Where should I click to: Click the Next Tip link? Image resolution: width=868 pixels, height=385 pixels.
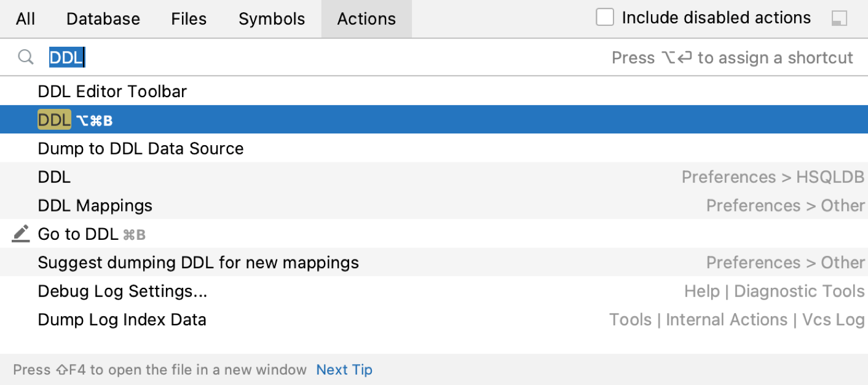344,370
